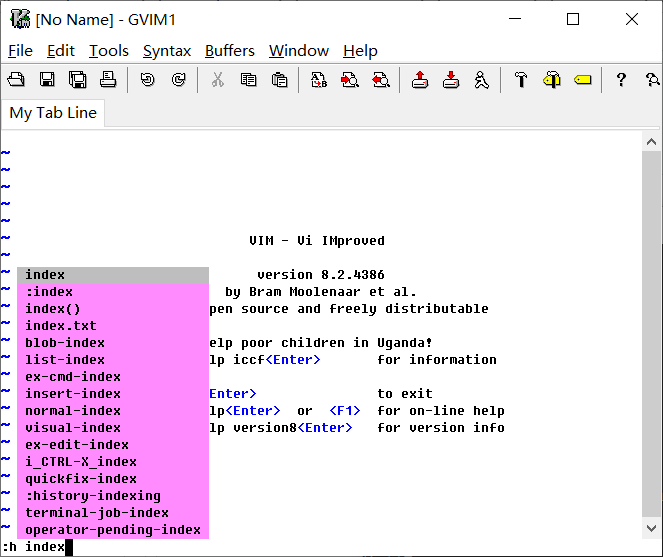Click the Find and Replace icon

[319, 80]
